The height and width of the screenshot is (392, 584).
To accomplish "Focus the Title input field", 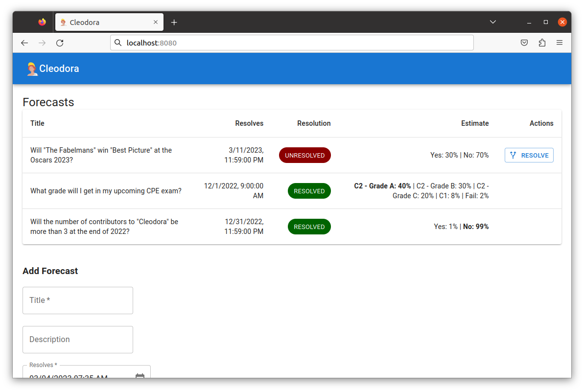I will 78,300.
